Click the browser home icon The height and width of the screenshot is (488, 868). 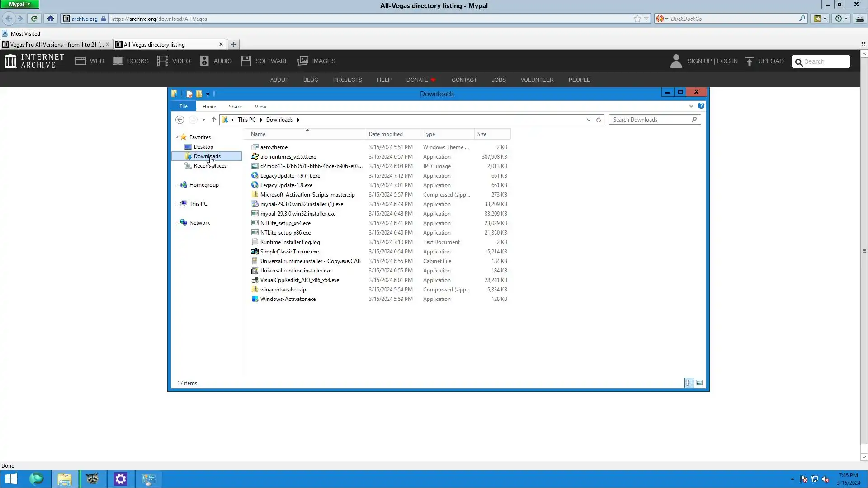click(51, 19)
